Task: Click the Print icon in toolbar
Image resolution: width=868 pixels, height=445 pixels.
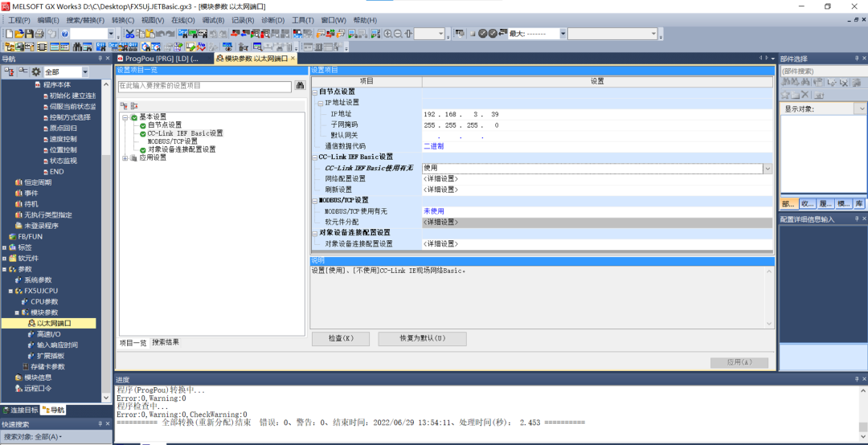Action: [x=40, y=35]
